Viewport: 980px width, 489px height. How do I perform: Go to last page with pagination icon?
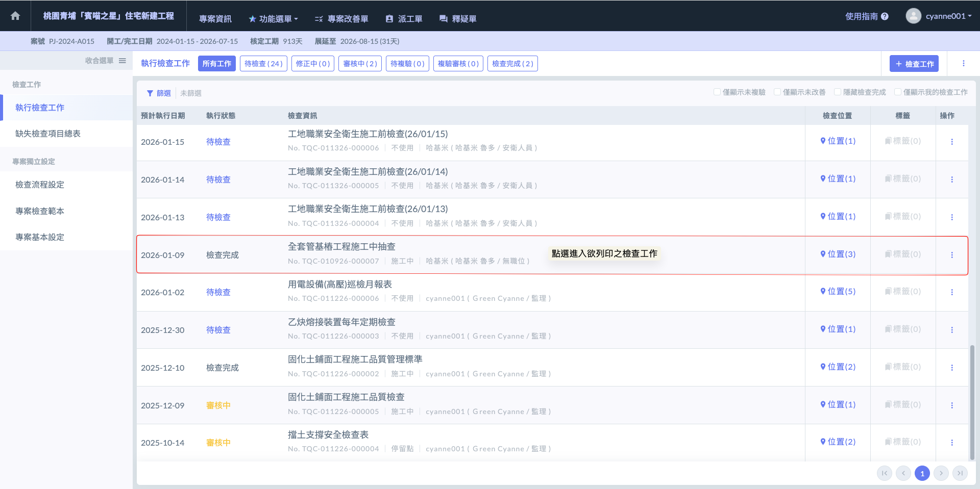click(x=960, y=473)
